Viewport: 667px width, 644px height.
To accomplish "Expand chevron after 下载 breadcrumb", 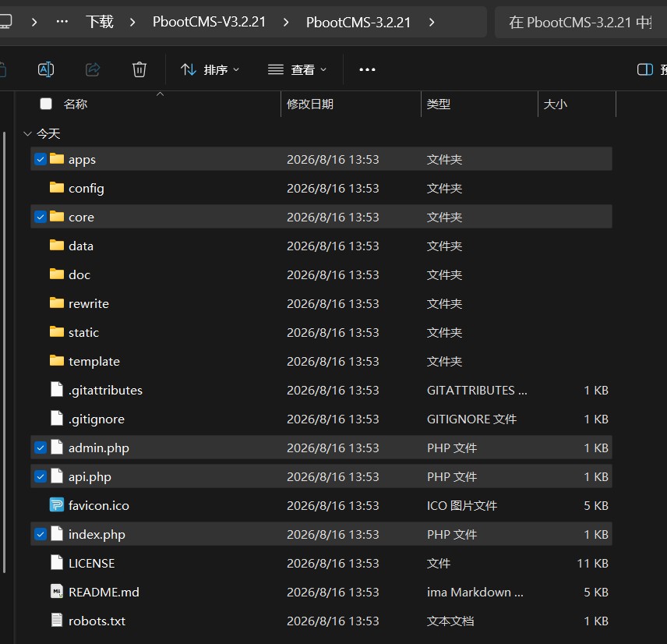I will [132, 22].
